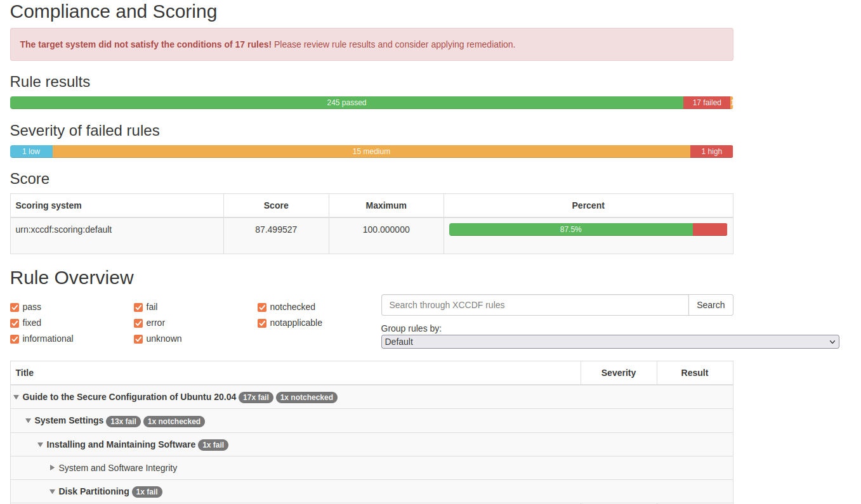
Task: Click the Severity column header
Action: (x=619, y=373)
